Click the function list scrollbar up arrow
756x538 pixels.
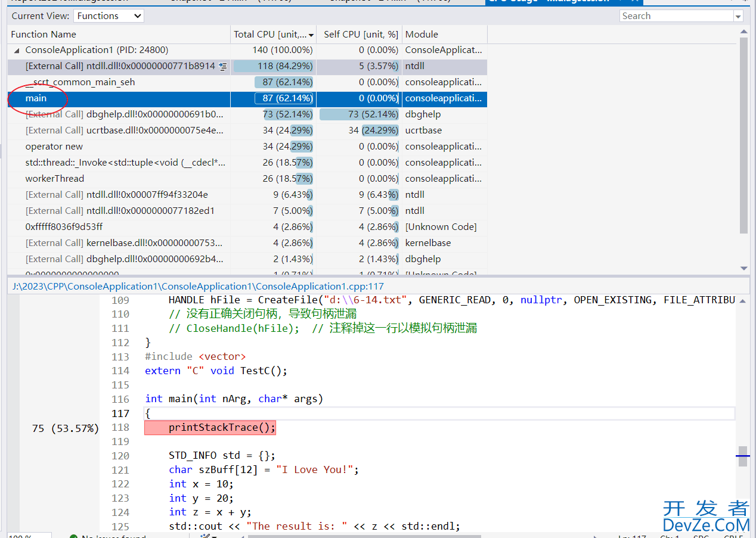pos(743,31)
